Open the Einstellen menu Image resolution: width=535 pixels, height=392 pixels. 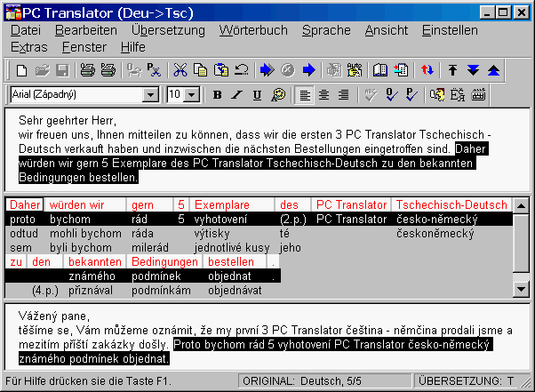[x=450, y=30]
